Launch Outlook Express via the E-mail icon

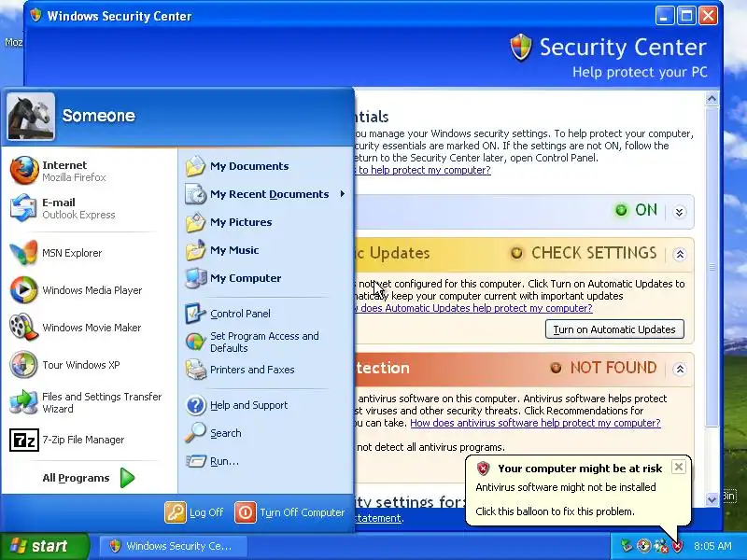pos(24,208)
